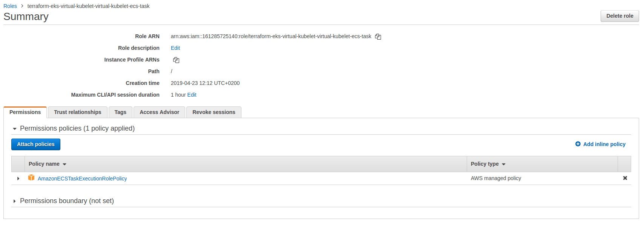Viewport: 644px width, 228px height.
Task: Detach AmazonECSTaskExecutionRolePolicy with the X icon
Action: (625, 178)
